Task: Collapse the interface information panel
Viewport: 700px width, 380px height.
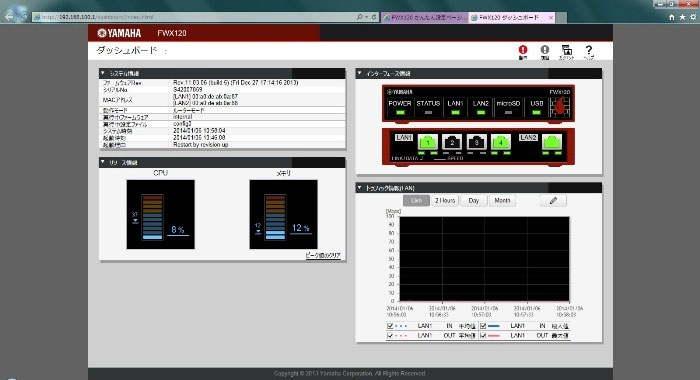Action: coord(359,73)
